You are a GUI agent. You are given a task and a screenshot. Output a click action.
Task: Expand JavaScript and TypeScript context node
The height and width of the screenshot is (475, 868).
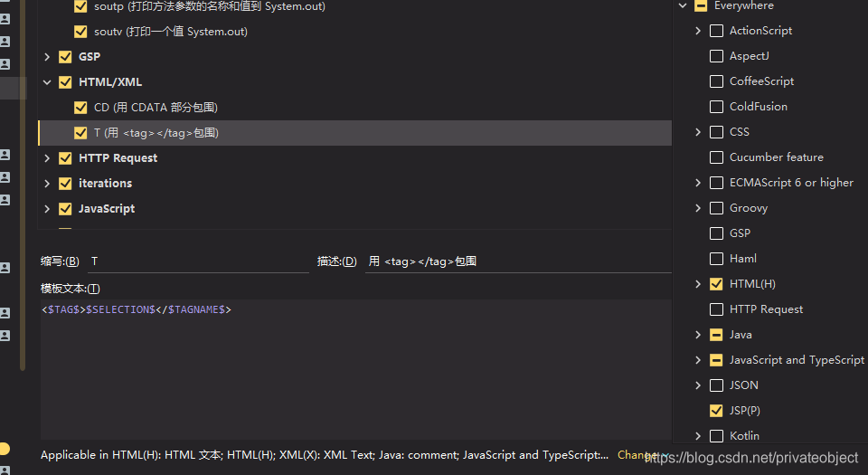pos(698,360)
